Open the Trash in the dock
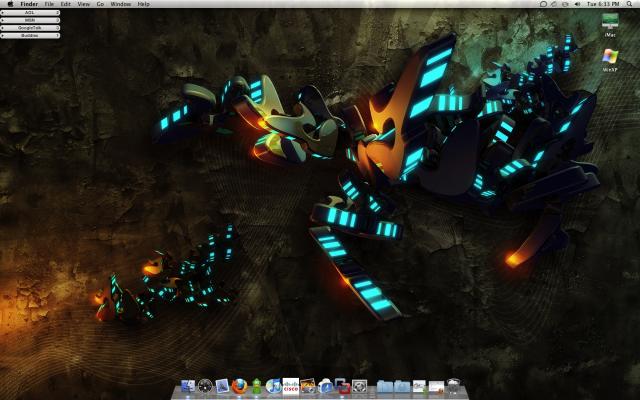The image size is (640, 400). click(x=453, y=386)
